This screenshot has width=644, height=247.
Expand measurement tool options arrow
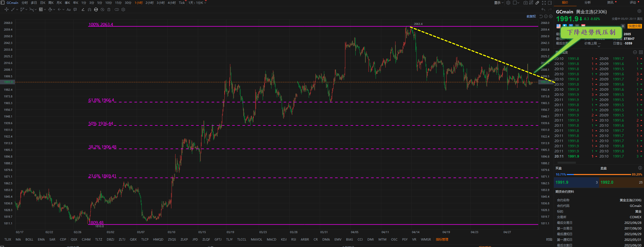pos(54,10)
